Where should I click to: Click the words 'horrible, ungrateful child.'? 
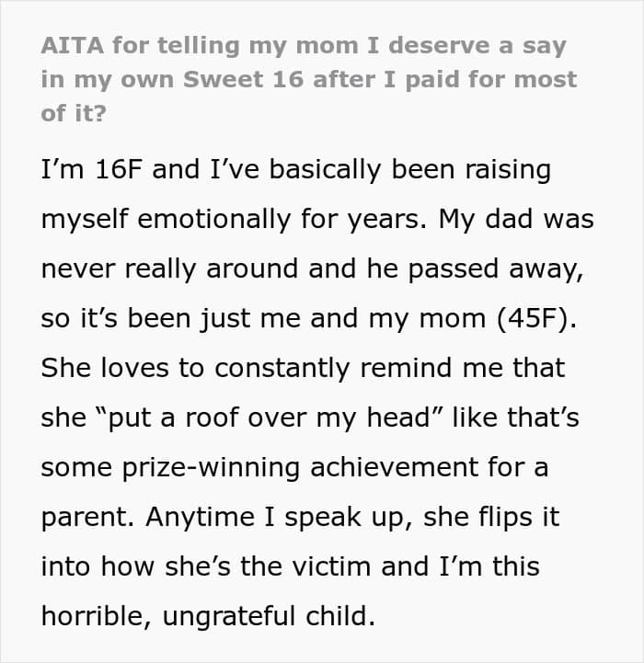[208, 616]
